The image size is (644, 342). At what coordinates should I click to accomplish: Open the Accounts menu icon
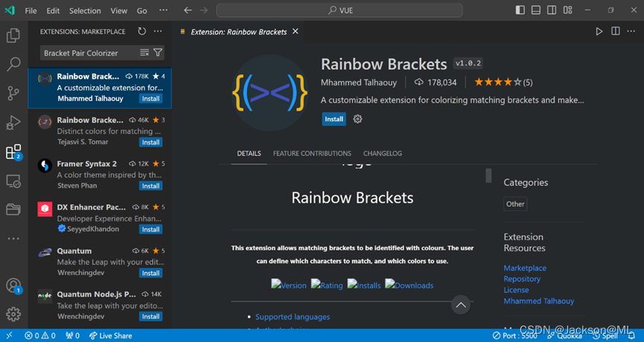tap(13, 285)
